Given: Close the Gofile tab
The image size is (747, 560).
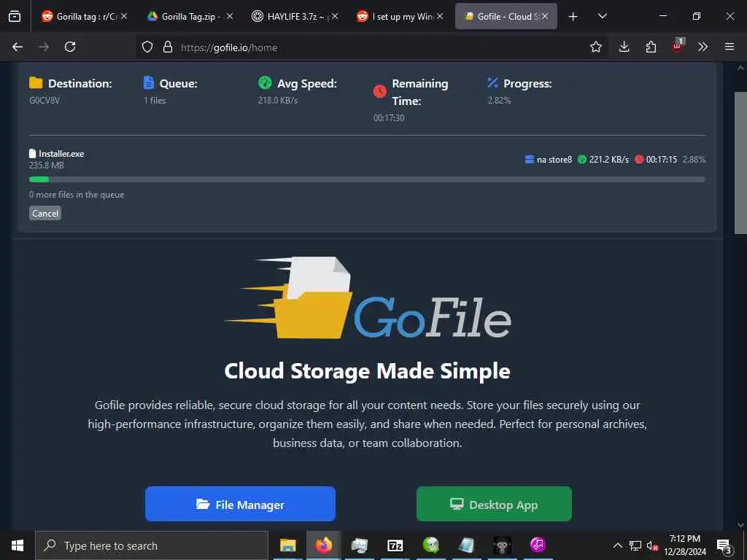Looking at the screenshot, I should coord(544,16).
